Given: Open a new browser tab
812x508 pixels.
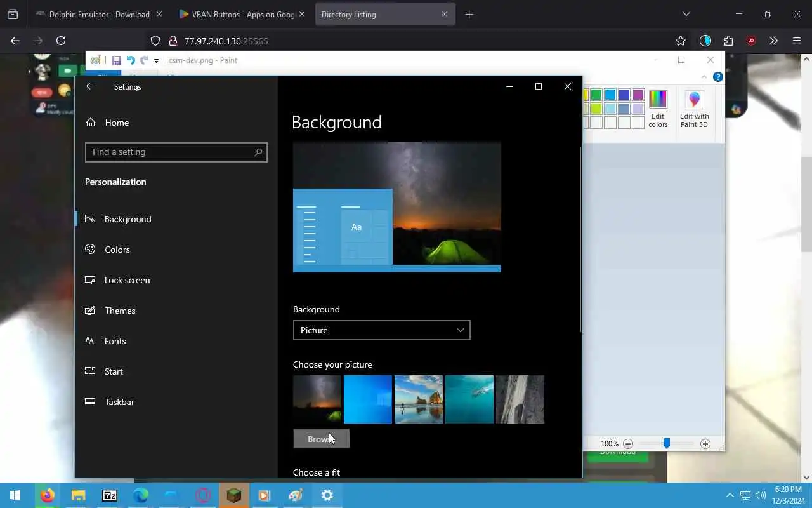Looking at the screenshot, I should [469, 14].
